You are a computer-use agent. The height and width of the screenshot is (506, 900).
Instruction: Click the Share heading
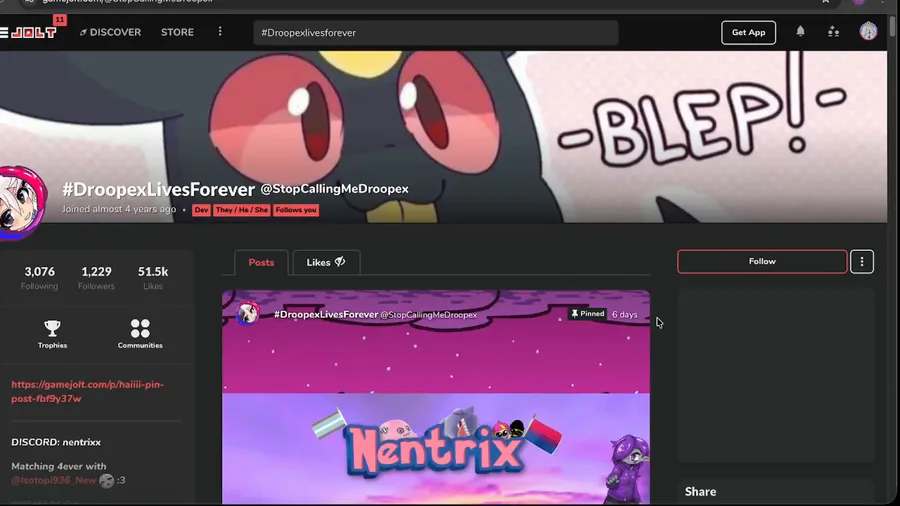coord(700,492)
